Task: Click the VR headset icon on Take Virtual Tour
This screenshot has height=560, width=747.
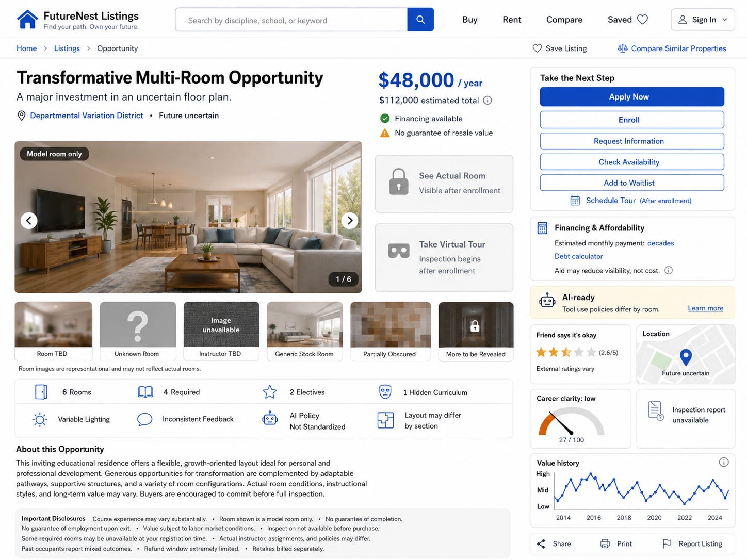Action: [399, 251]
